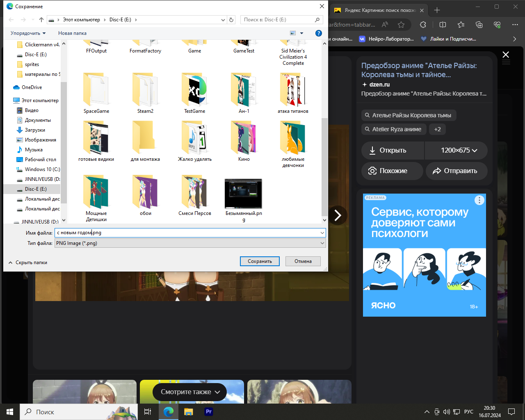
Task: Add page to favorites star icon
Action: pyautogui.click(x=401, y=25)
